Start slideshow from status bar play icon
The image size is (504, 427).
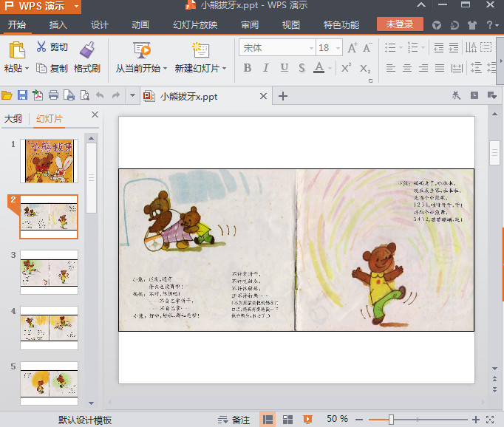[307, 420]
